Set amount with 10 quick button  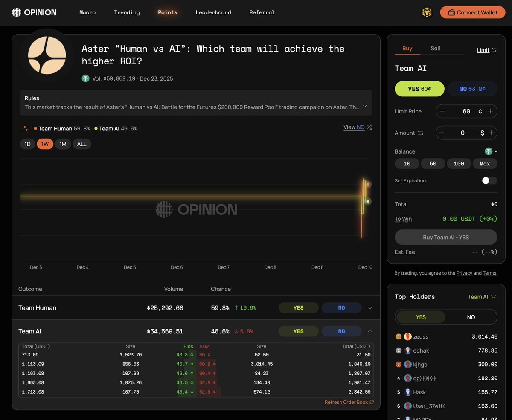[x=407, y=164]
